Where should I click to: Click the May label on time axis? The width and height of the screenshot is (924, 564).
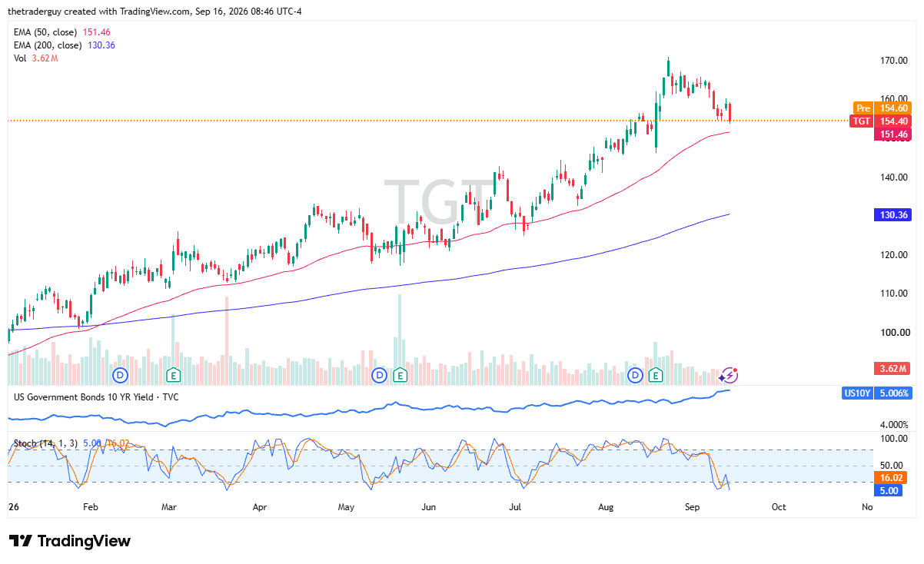346,507
